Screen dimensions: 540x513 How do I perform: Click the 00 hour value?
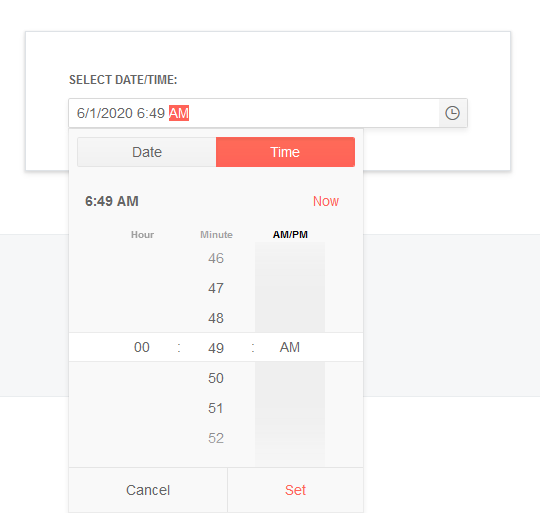142,347
